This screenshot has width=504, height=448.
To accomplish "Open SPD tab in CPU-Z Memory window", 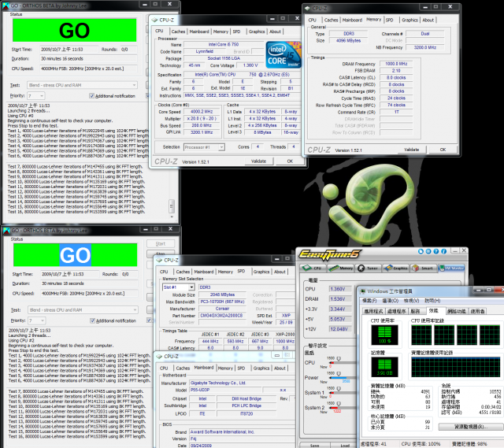I will point(389,20).
